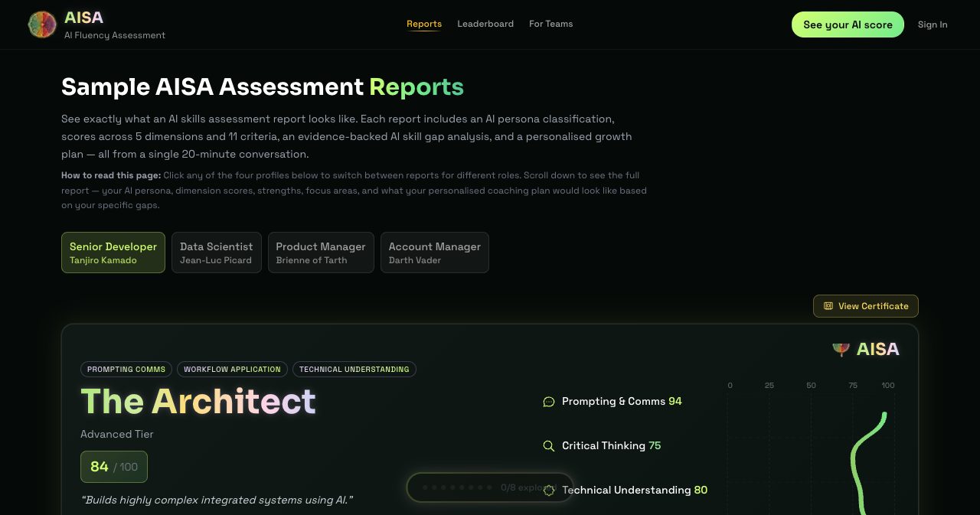Click the 'How to read this page:' label
The image size is (980, 515).
pos(111,175)
